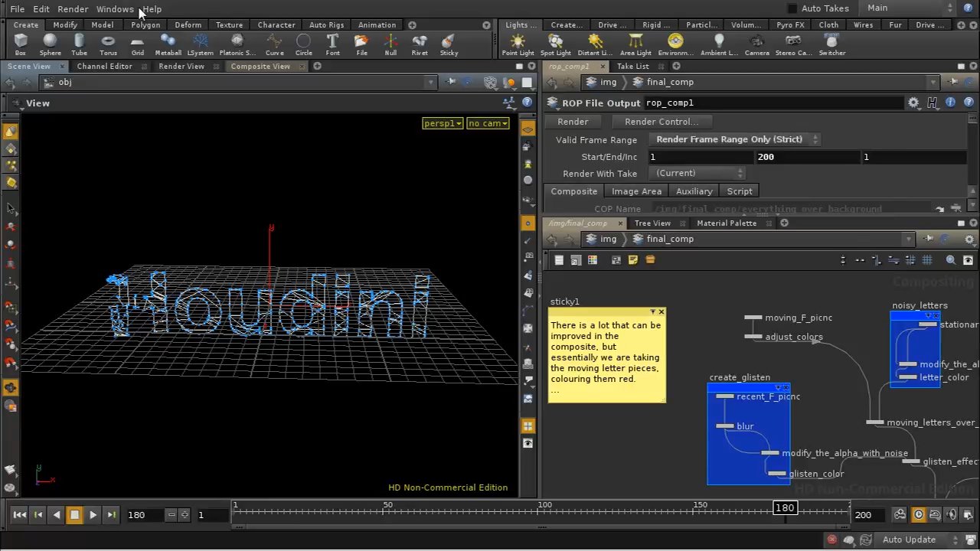Viewport: 980px width, 551px height.
Task: Open the Help menu
Action: tap(152, 8)
